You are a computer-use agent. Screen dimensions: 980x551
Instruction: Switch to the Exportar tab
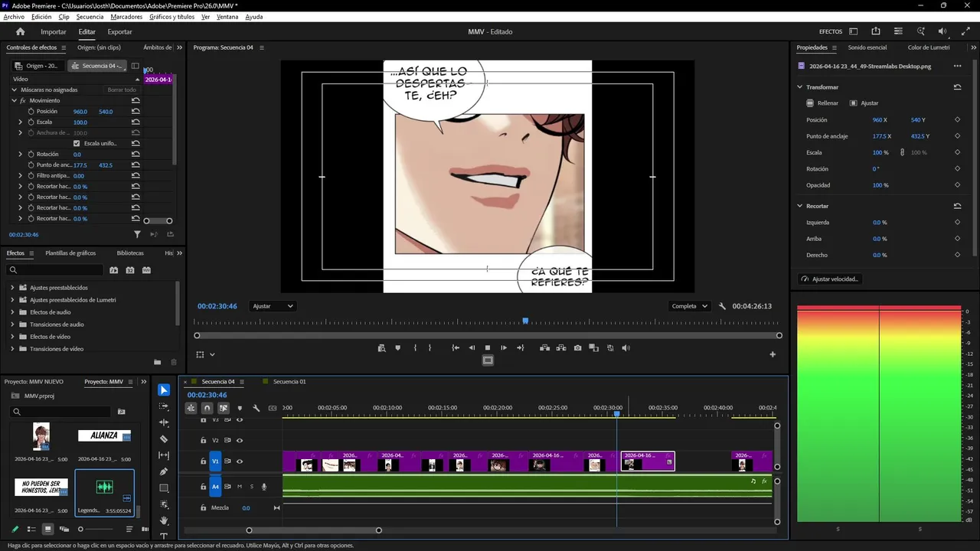pos(119,31)
